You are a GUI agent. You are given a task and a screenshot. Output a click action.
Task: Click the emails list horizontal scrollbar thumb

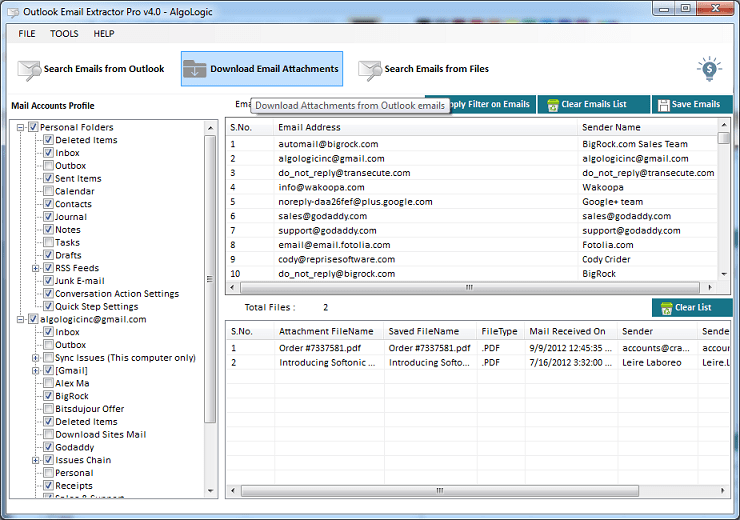coord(470,287)
